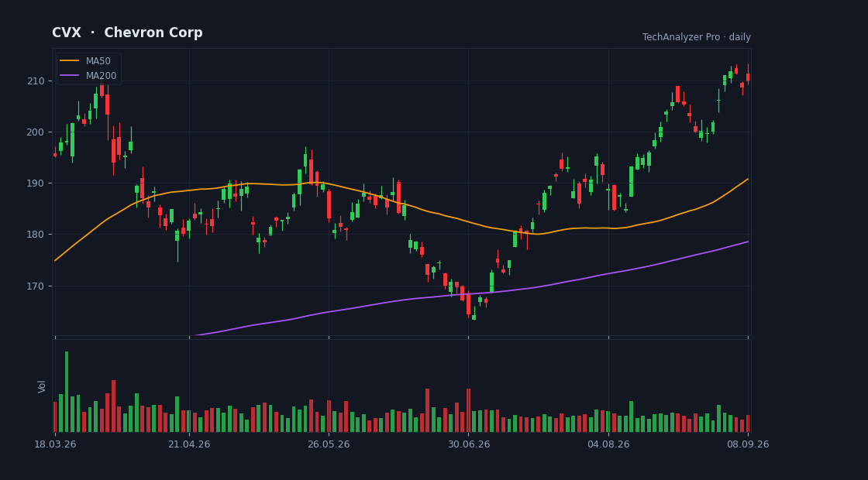Click the orange MA50 legend line swatch
Screen dimensions: 868x480
pos(69,61)
